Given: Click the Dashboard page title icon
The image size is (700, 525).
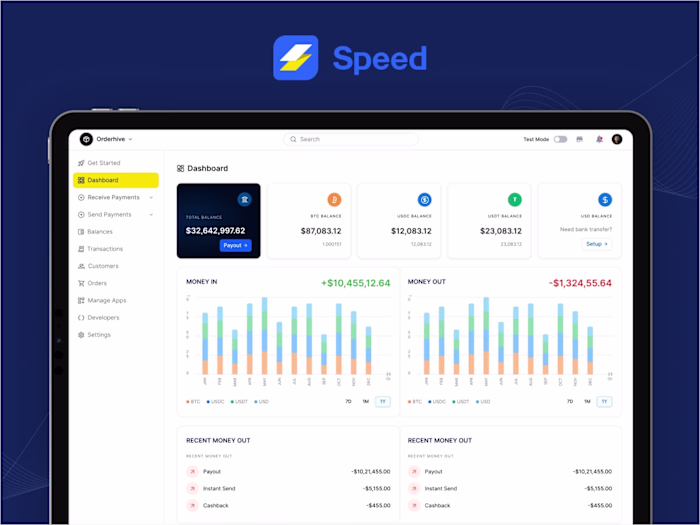Looking at the screenshot, I should click(x=180, y=168).
